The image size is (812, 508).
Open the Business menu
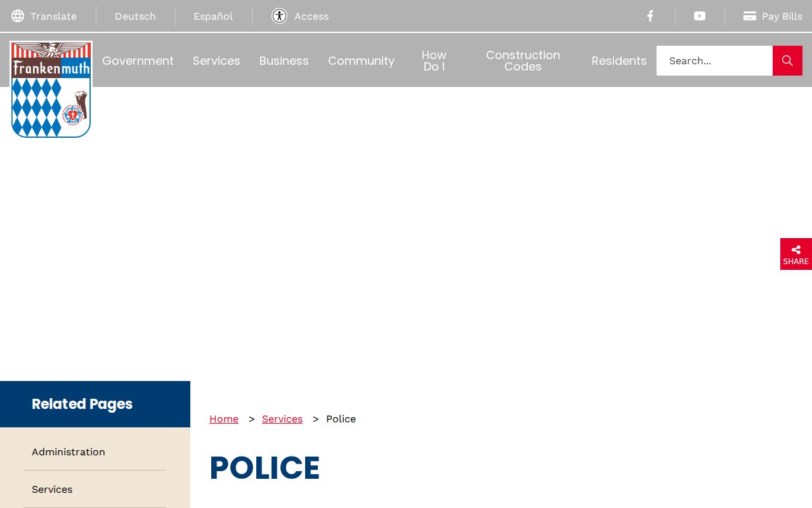coord(284,60)
